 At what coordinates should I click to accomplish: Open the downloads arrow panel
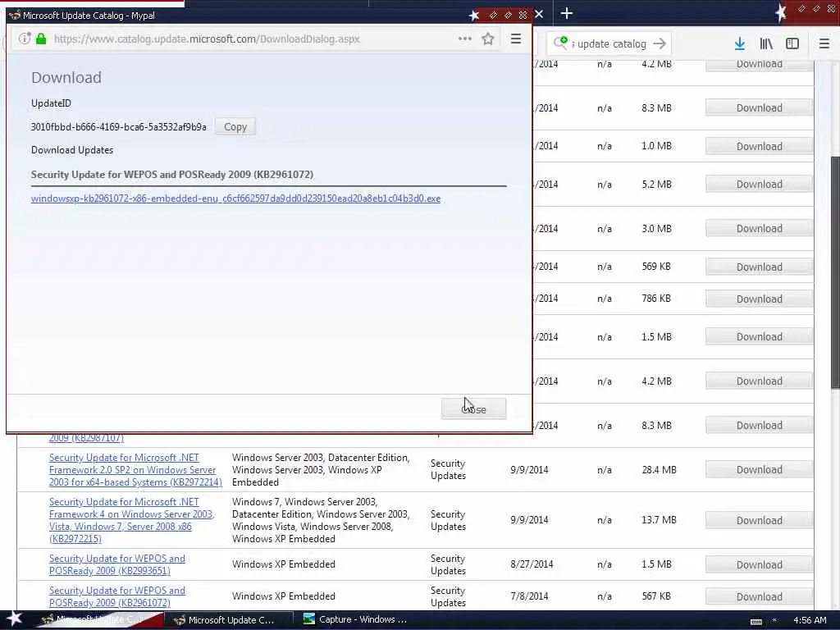740,44
